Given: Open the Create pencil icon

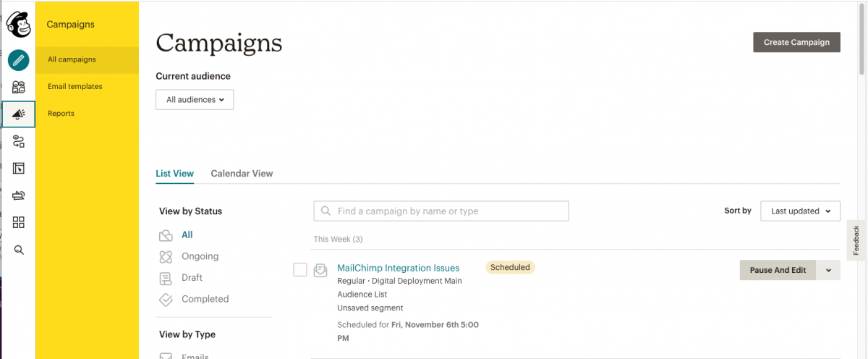Looking at the screenshot, I should coord(19,59).
